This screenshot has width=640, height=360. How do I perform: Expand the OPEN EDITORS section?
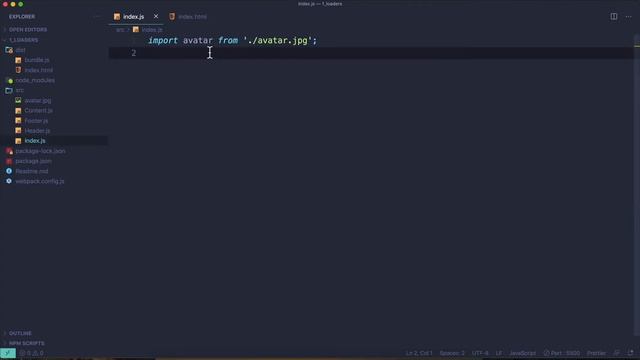28,30
